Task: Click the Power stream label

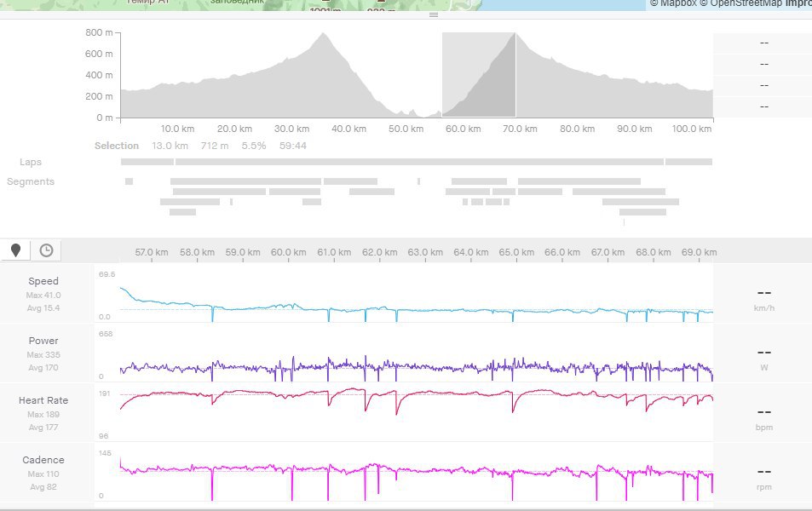Action: [43, 341]
